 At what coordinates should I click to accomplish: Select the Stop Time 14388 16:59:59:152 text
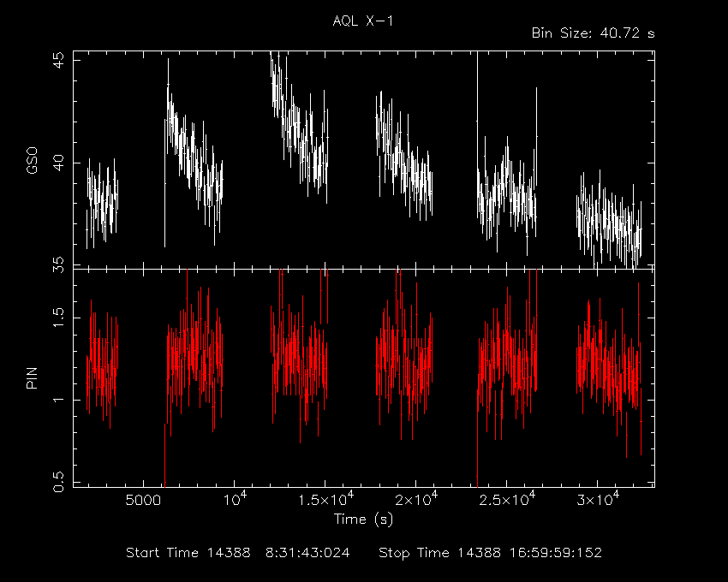point(490,553)
